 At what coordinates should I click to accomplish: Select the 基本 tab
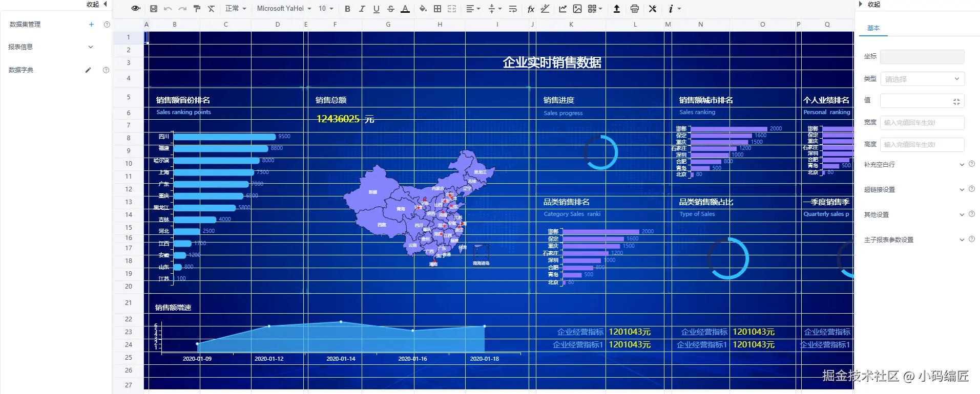873,28
